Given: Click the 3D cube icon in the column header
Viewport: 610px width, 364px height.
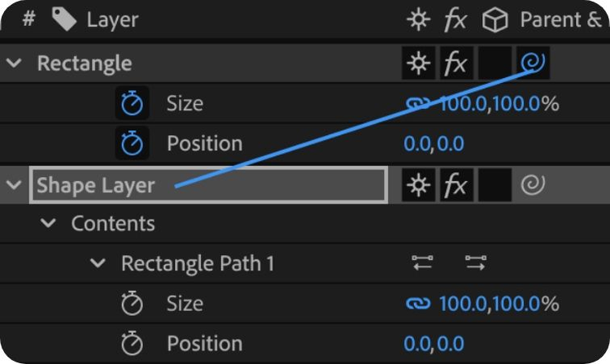Looking at the screenshot, I should pos(495,20).
